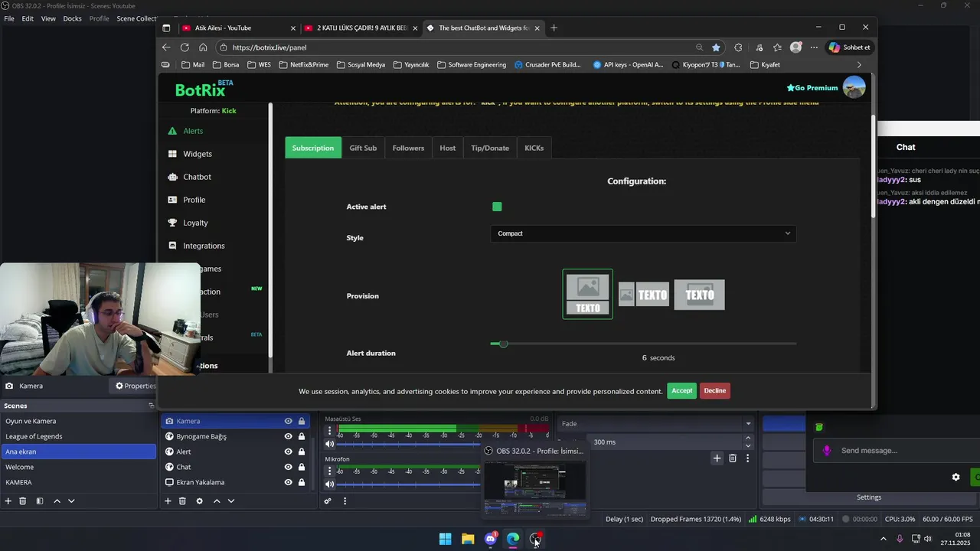This screenshot has height=551, width=980.
Task: Click Sohbet et Copilot button
Action: pyautogui.click(x=849, y=47)
